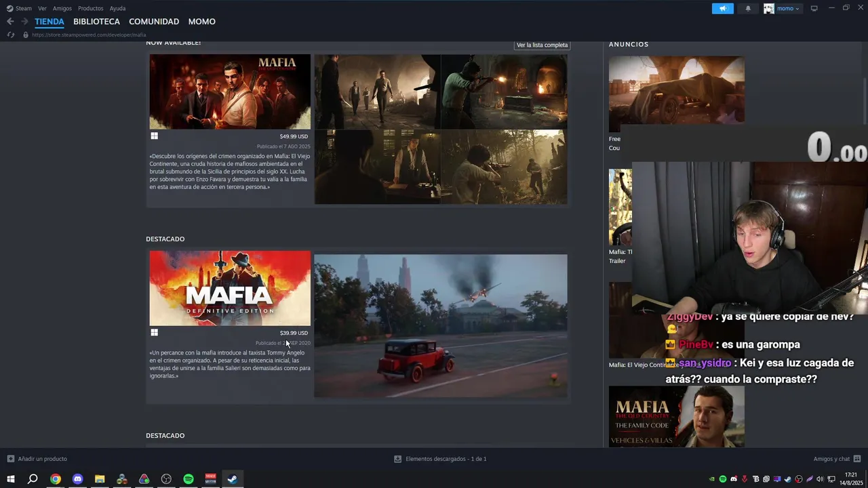Open Mafia Definitive Edition capsule image
Screen dimensions: 868x488
point(230,288)
